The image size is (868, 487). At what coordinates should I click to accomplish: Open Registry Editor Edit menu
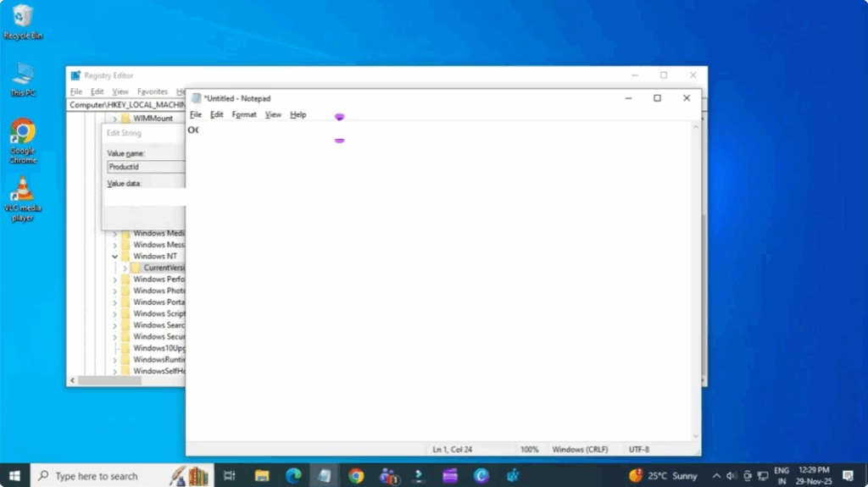pyautogui.click(x=97, y=91)
